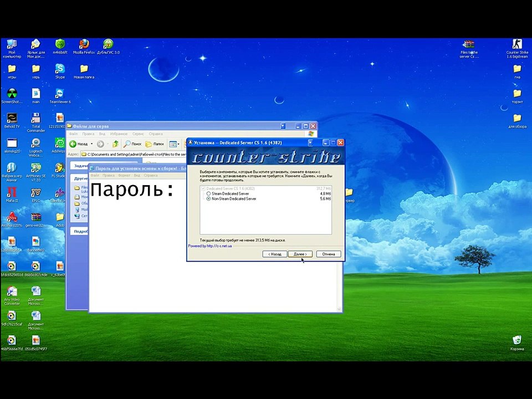Open Files to the server CS archive icon

click(469, 49)
